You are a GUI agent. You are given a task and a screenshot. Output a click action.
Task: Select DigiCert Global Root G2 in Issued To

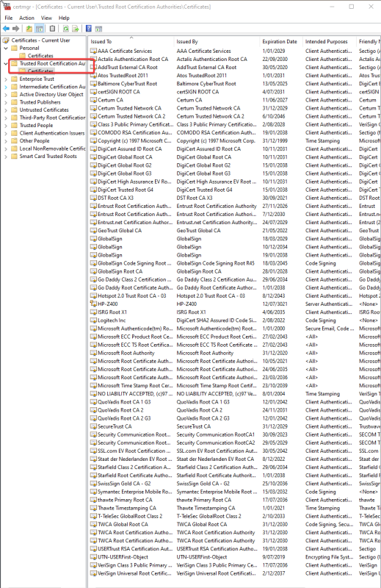[x=125, y=165]
